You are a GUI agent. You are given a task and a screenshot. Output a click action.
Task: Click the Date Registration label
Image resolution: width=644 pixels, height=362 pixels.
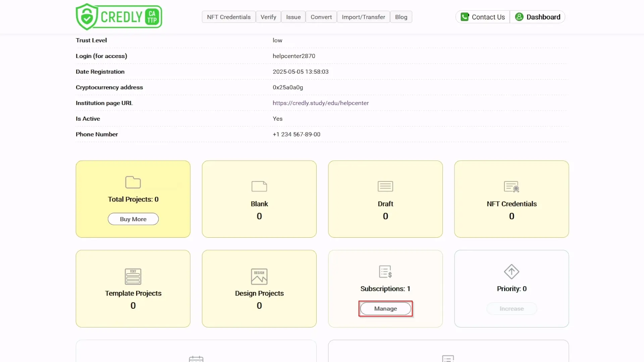pyautogui.click(x=100, y=72)
